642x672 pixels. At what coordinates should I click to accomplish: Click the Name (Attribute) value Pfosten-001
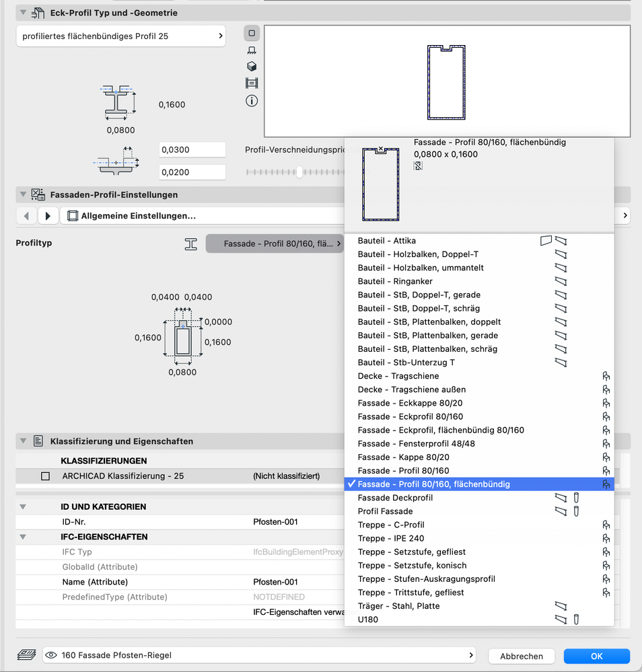pos(275,582)
